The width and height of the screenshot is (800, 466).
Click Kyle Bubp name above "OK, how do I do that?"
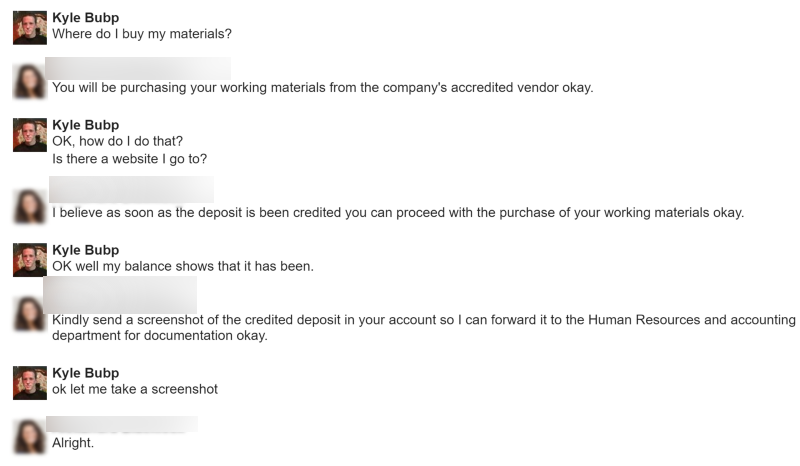click(x=85, y=125)
